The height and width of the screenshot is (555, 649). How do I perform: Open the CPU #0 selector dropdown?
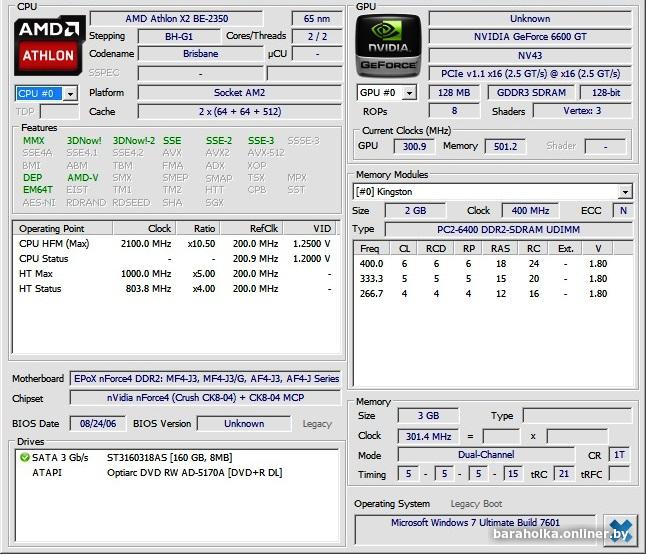[71, 94]
